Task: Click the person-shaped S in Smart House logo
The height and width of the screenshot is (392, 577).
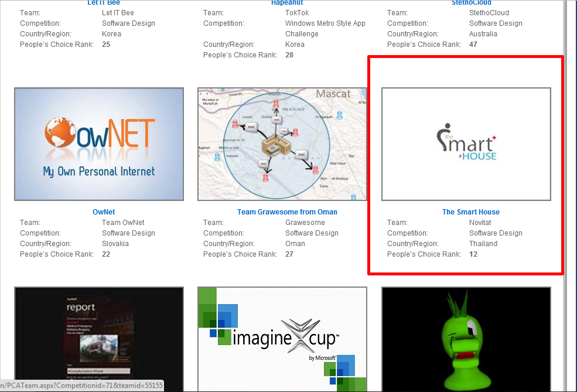Action: 445,143
